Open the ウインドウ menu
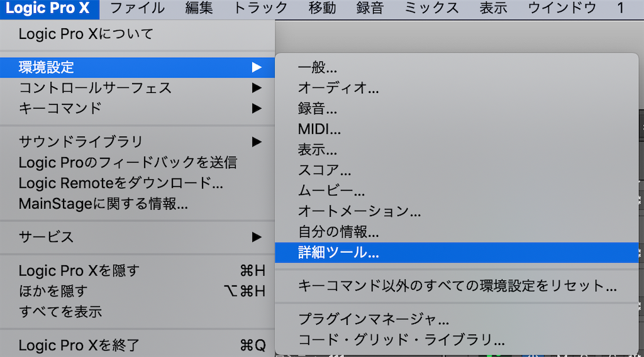 [x=562, y=9]
